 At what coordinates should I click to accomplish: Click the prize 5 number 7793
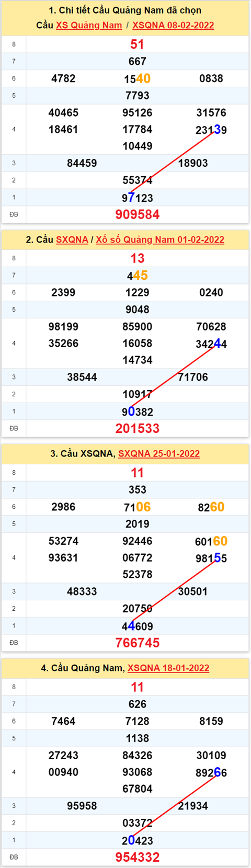pyautogui.click(x=138, y=95)
